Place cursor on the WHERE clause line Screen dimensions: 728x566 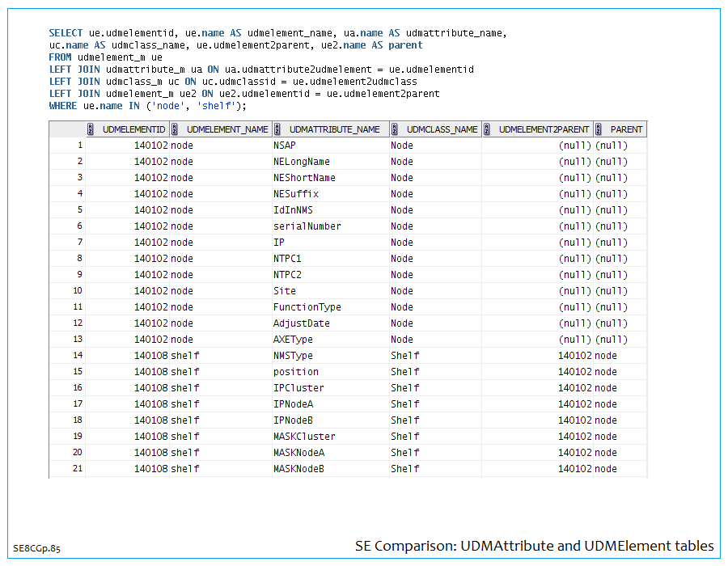[x=147, y=106]
